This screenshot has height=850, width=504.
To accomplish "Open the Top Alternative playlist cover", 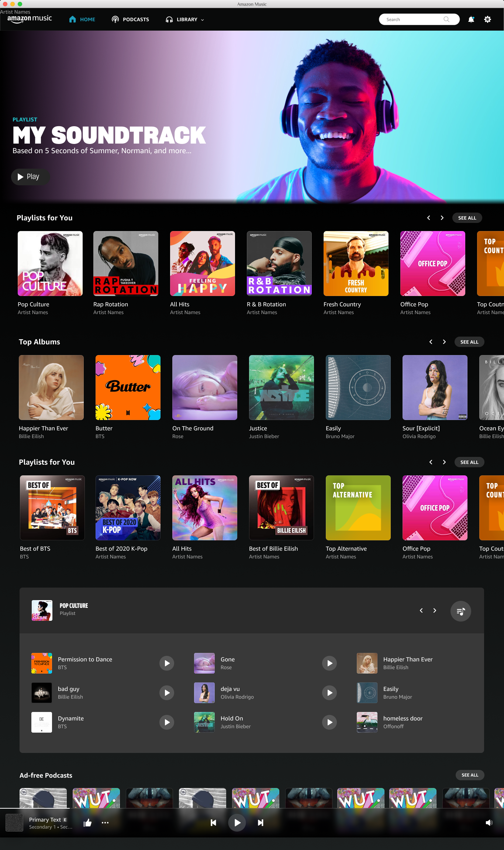I will [358, 508].
